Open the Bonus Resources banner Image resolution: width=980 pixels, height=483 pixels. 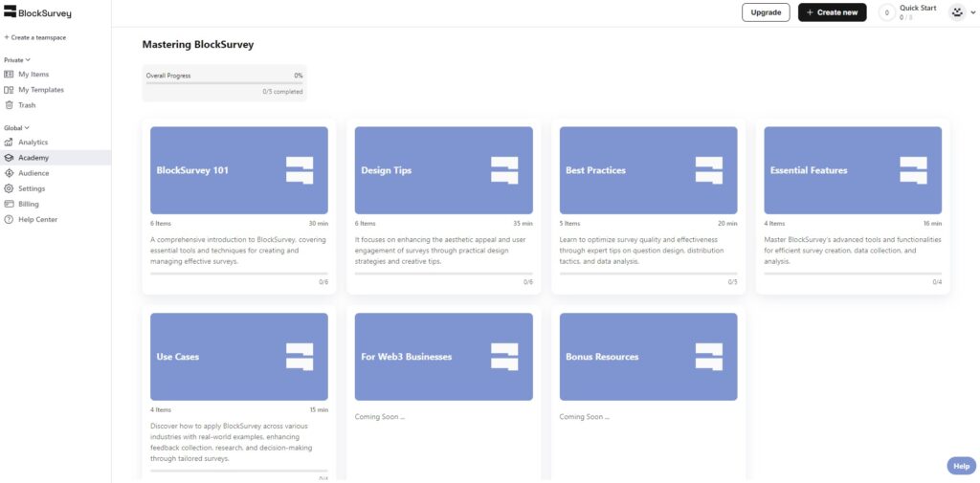[648, 357]
